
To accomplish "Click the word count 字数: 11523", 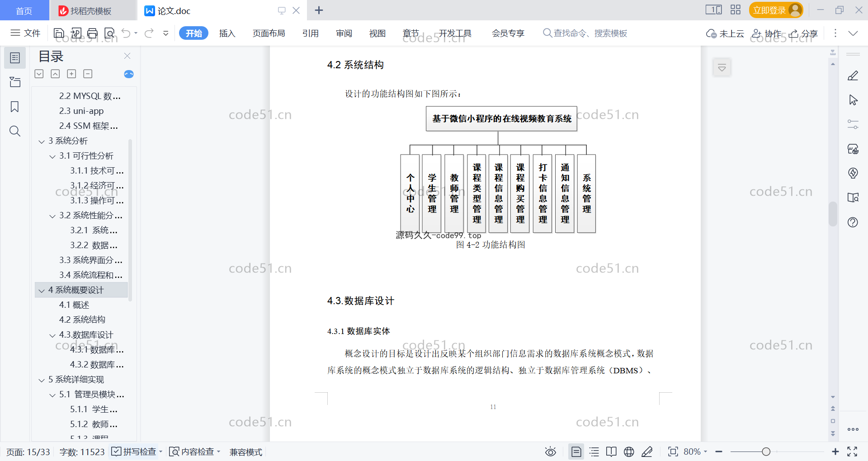I will tap(82, 452).
